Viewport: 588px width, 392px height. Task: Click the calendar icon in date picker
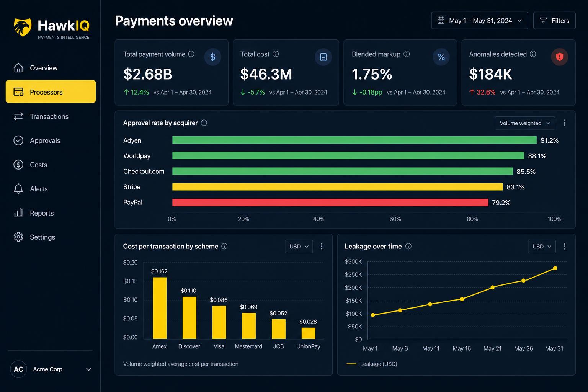tap(441, 20)
